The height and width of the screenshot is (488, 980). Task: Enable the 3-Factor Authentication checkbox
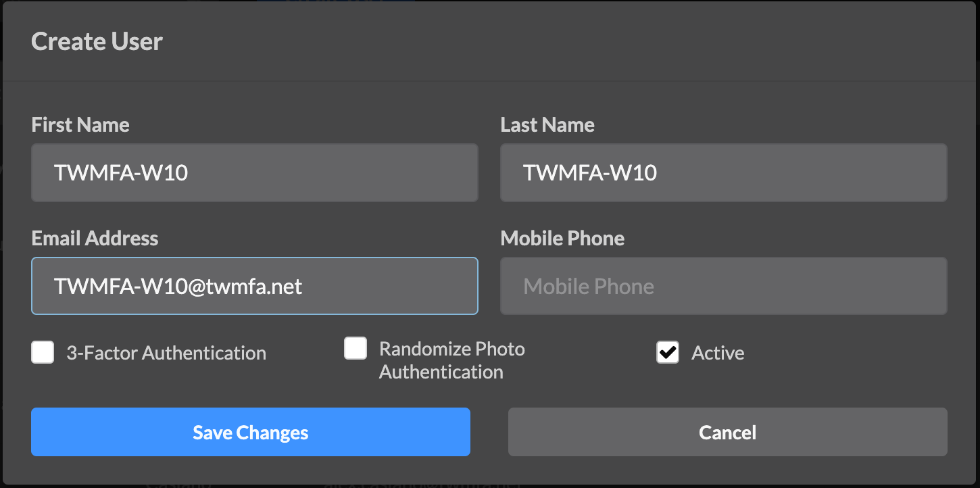click(43, 352)
